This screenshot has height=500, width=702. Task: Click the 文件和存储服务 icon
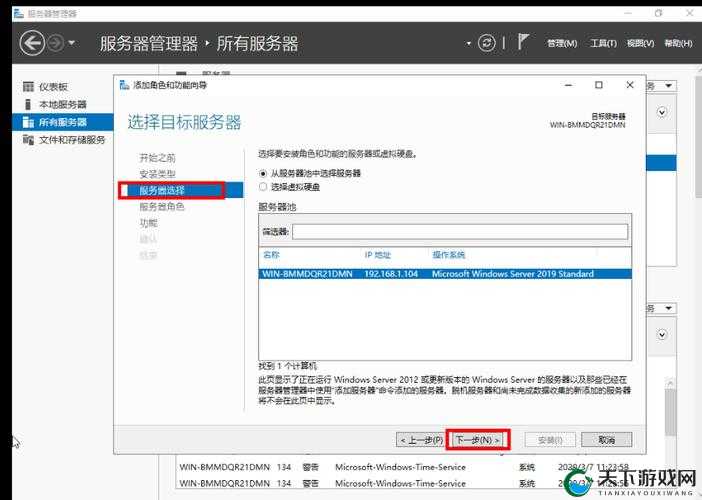click(x=28, y=140)
